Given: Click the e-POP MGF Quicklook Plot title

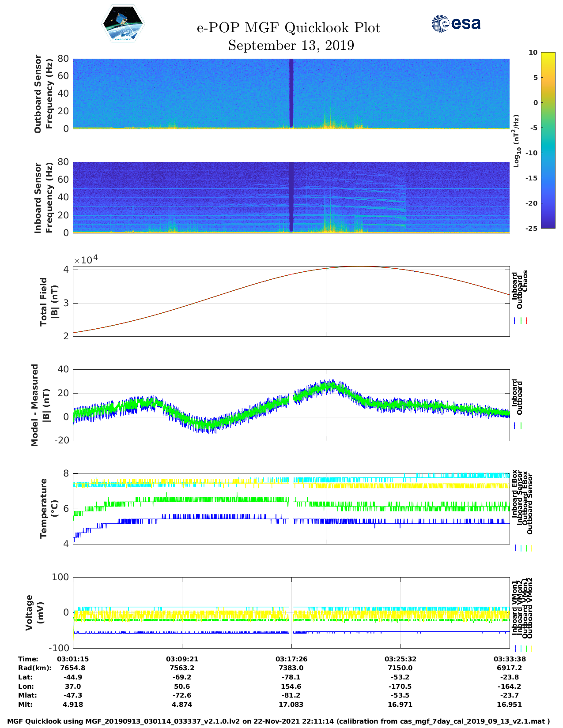Looking at the screenshot, I should [x=288, y=28].
